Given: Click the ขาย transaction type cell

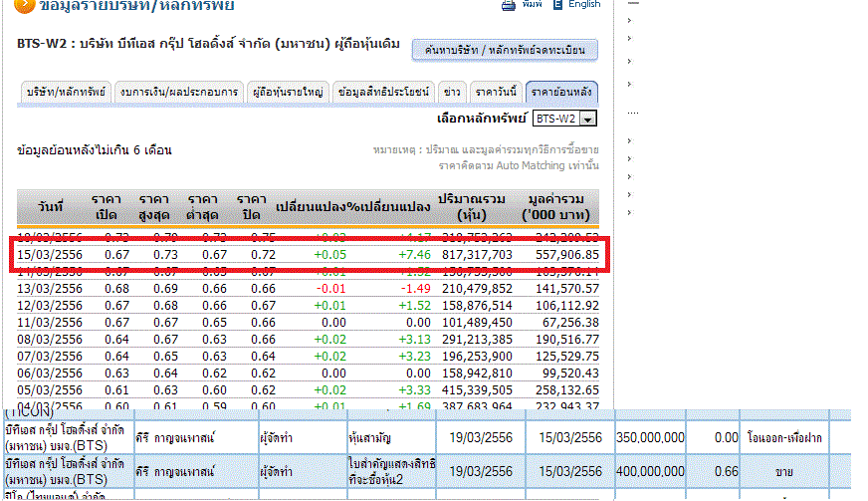Looking at the screenshot, I should point(783,472).
